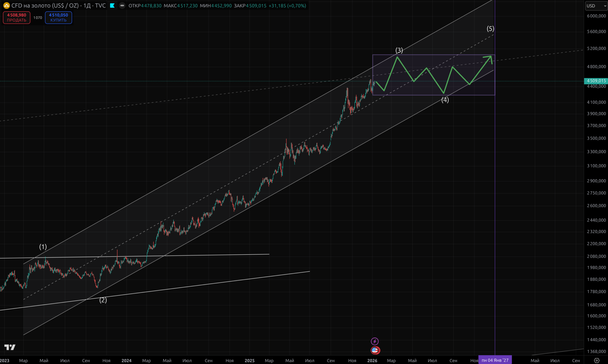The width and height of the screenshot is (608, 364).
Task: Click the current price tag 4509,015
Action: [596, 81]
